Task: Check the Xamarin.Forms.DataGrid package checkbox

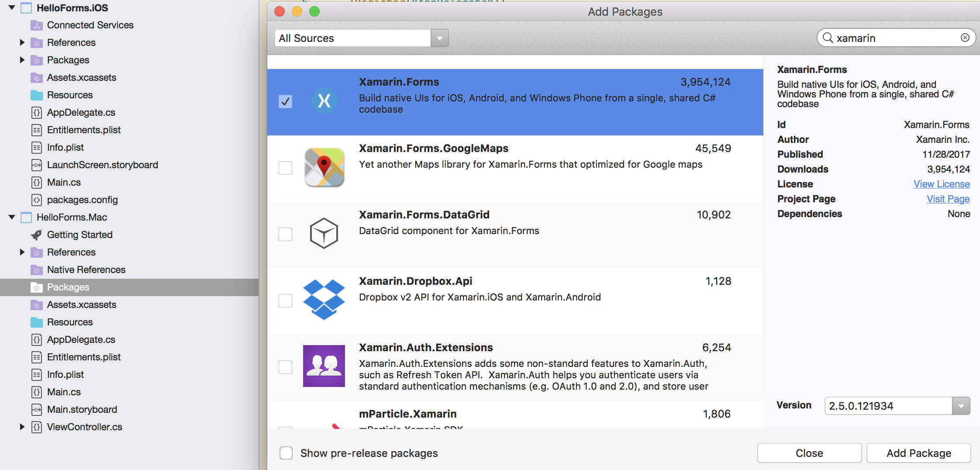Action: 285,234
